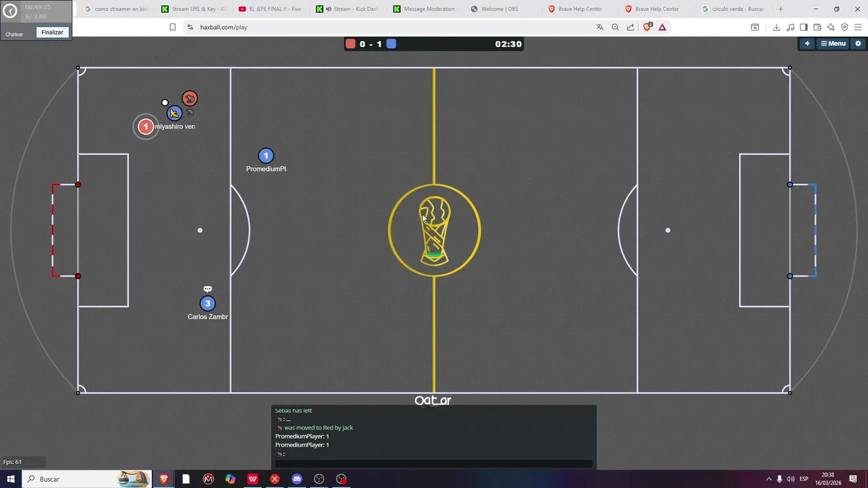Viewport: 868px width, 488px height.
Task: Open the Brave Rewards triangle icon
Action: pyautogui.click(x=663, y=27)
